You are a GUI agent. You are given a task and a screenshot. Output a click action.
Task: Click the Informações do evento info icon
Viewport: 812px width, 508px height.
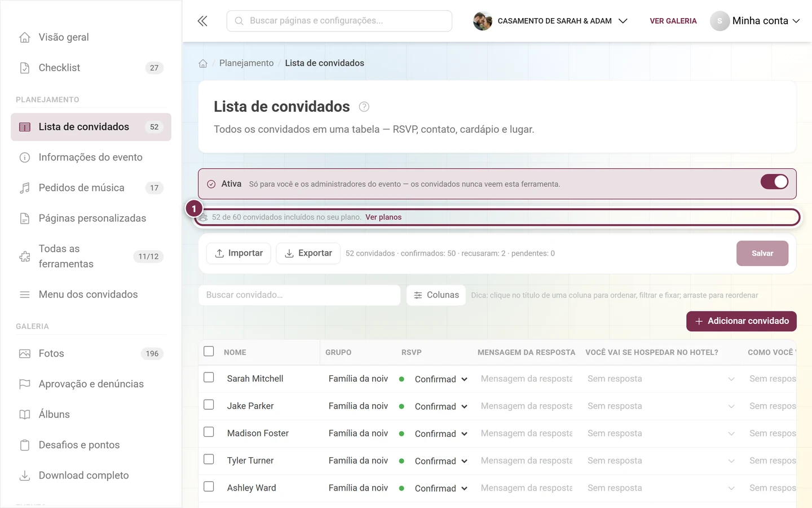[x=25, y=157]
